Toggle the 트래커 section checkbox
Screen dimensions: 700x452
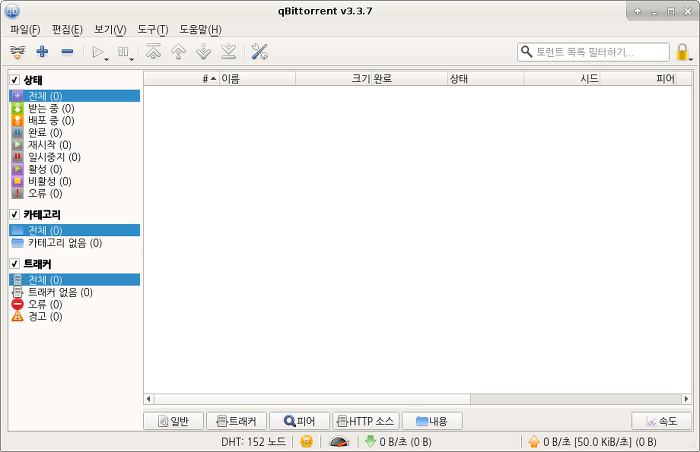[15, 264]
